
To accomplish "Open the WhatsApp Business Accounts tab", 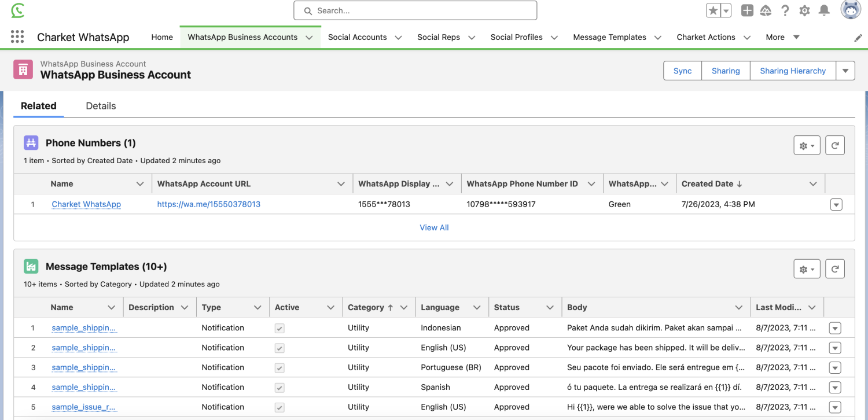I will click(x=242, y=37).
